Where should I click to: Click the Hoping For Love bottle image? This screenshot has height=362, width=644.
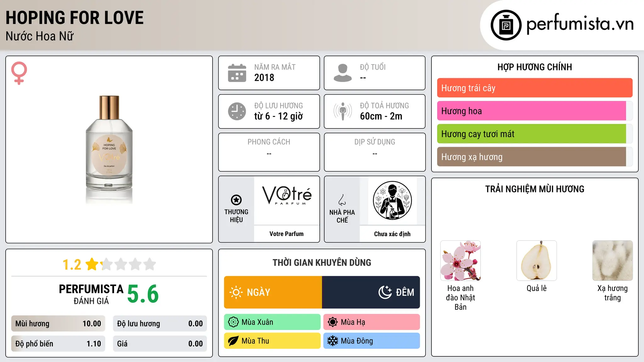[x=109, y=150]
